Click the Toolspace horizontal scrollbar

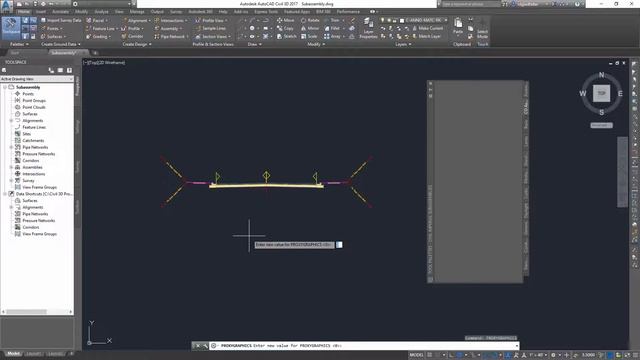pos(27,311)
